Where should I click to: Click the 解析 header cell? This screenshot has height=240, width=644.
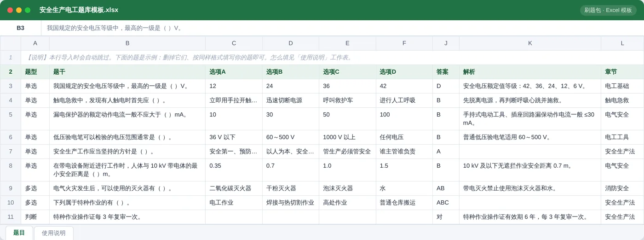click(530, 72)
